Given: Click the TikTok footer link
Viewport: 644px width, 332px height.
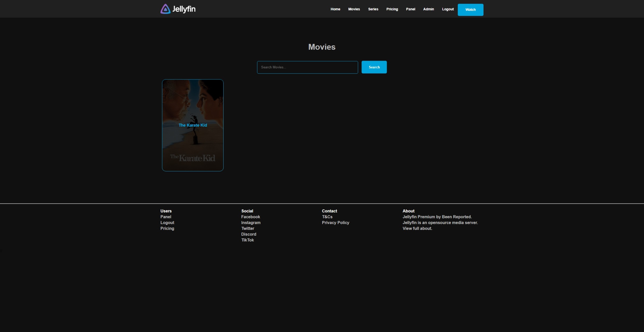Looking at the screenshot, I should tap(247, 240).
